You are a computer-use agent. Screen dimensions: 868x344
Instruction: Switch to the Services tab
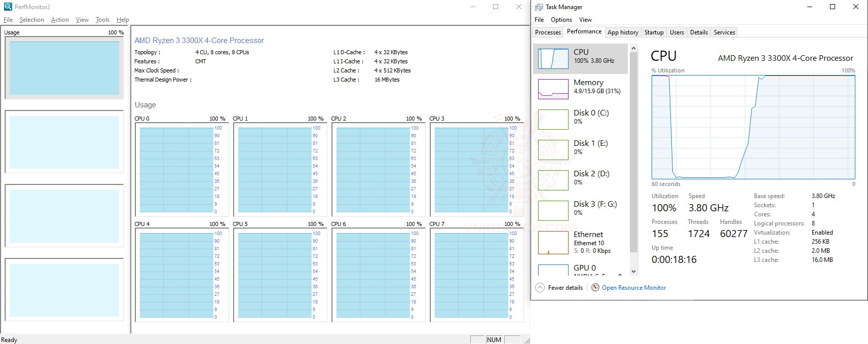click(x=724, y=32)
